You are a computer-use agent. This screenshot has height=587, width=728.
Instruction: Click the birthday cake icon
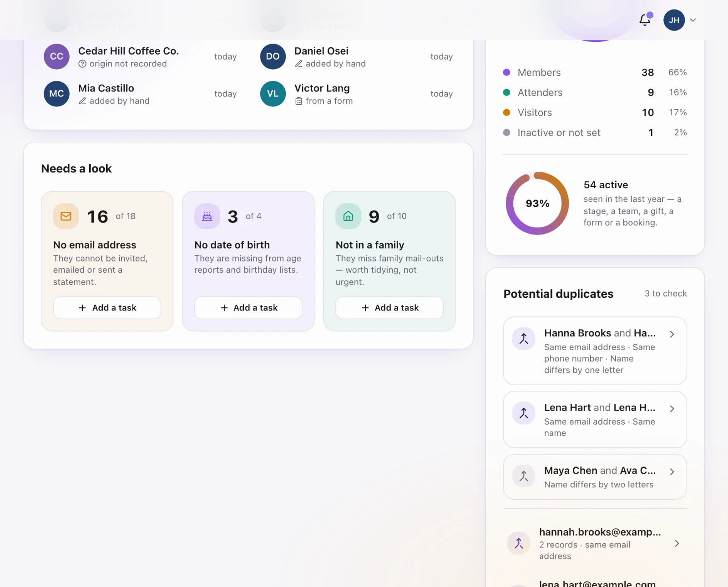207,216
